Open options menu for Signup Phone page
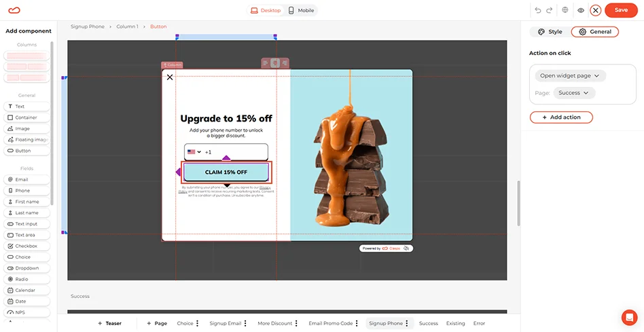The image size is (644, 332). coord(407,323)
